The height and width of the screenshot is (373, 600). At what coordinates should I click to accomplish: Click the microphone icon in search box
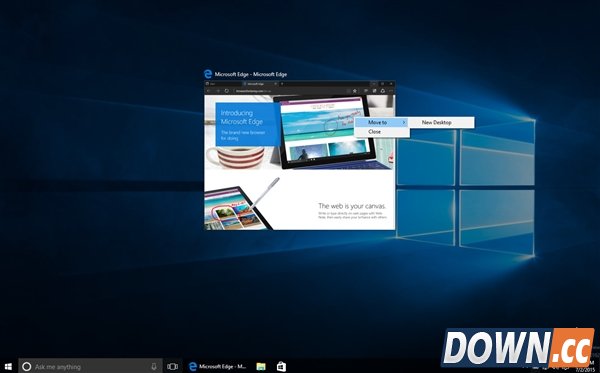pos(154,366)
